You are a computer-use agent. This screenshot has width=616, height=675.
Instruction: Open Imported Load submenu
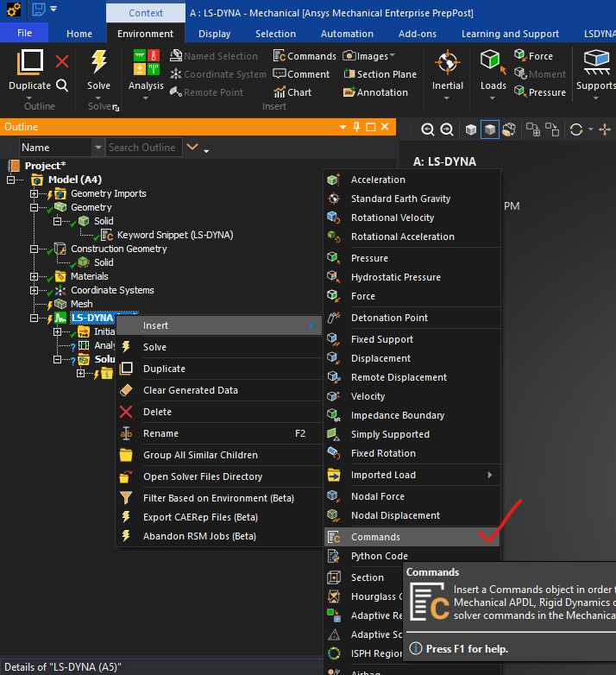pos(412,475)
